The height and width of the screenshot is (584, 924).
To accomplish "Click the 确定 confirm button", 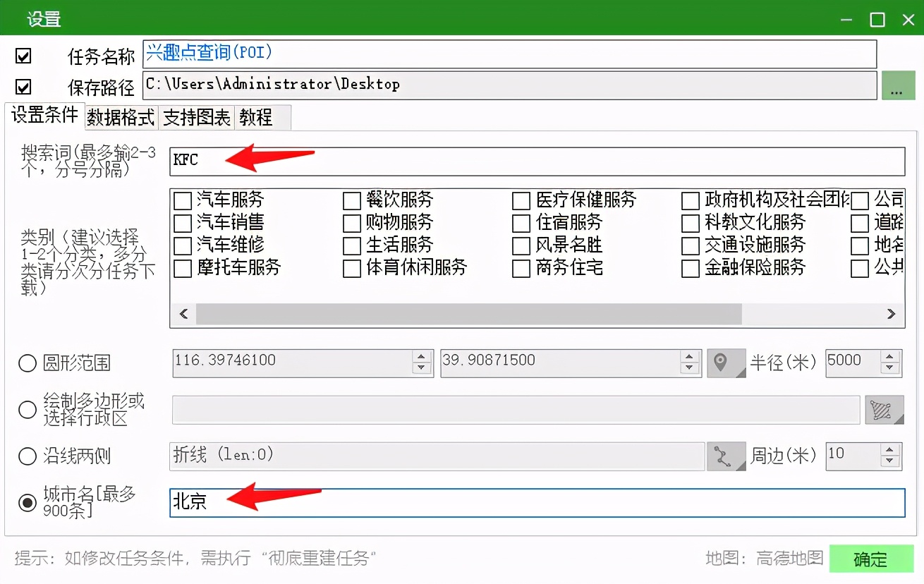I will click(873, 559).
